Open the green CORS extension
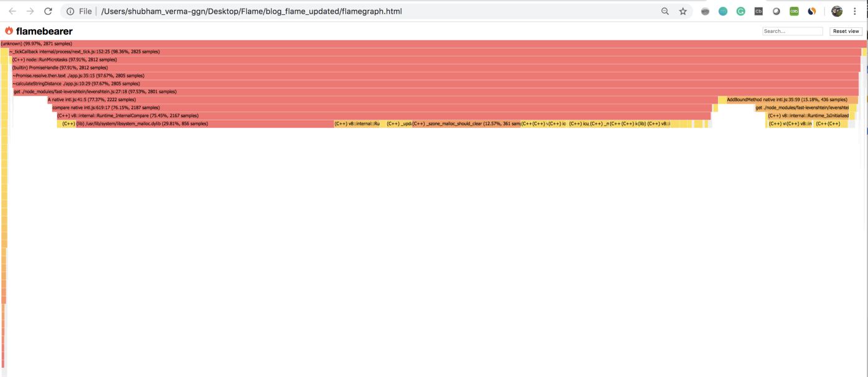The image size is (868, 377). pyautogui.click(x=794, y=11)
